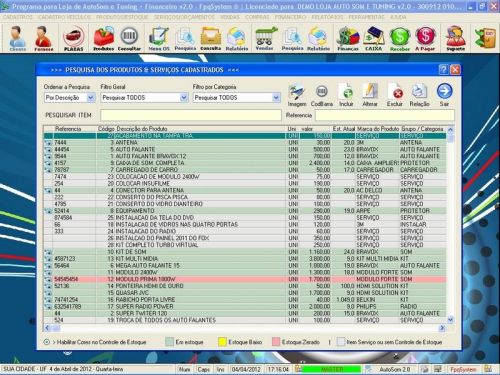Click the Pesquisa icon next to Nova OS
Viewport: 500px width, 375px height.
[x=185, y=38]
